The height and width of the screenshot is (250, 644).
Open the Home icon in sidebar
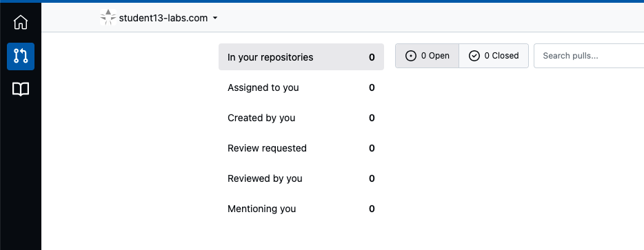click(x=21, y=22)
